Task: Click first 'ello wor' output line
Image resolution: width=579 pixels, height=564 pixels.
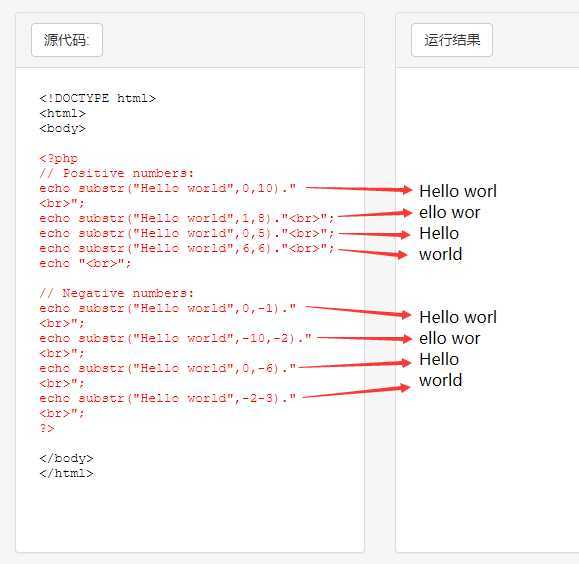Action: tap(449, 212)
